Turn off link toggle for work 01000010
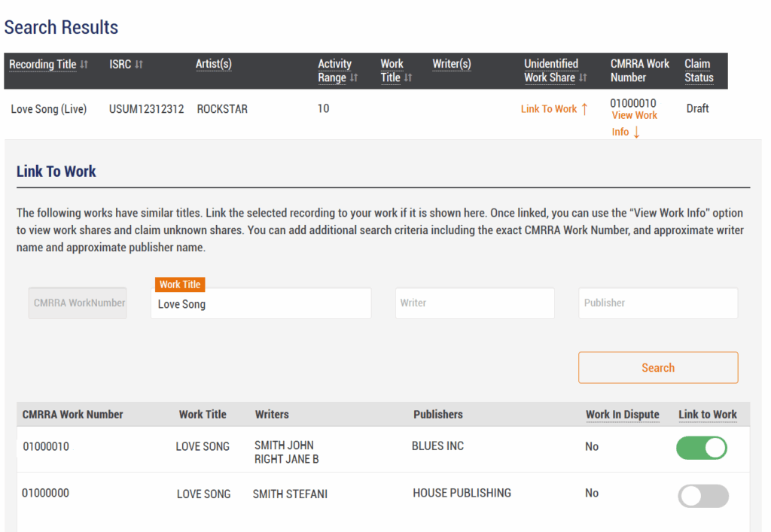771x532 pixels. click(702, 448)
